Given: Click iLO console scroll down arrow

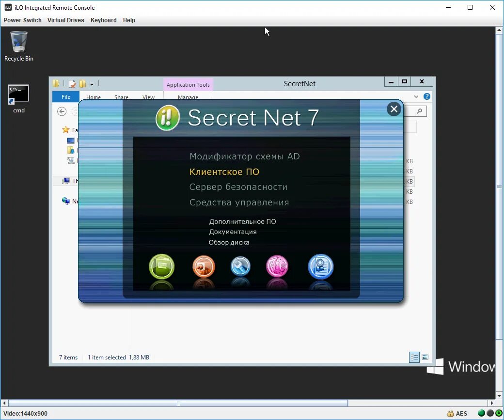Looking at the screenshot, I should tap(499, 396).
